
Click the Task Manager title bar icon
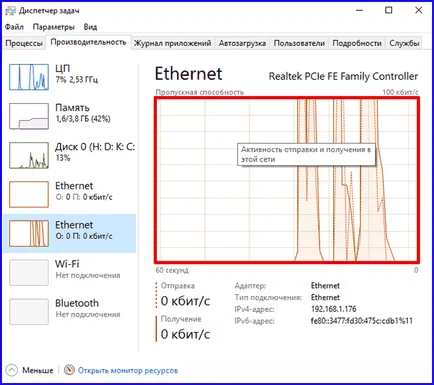(x=11, y=11)
